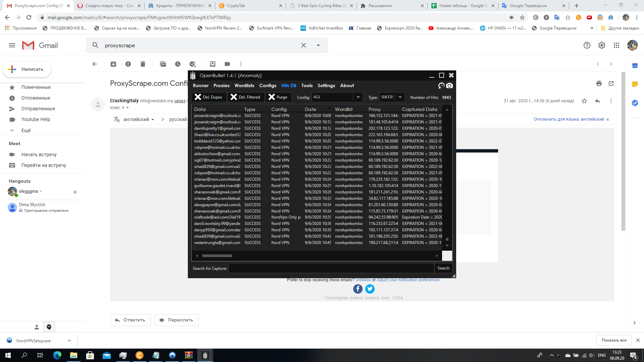Open Wordlists tab in OpenBullet
The height and width of the screenshot is (362, 644).
click(x=244, y=86)
